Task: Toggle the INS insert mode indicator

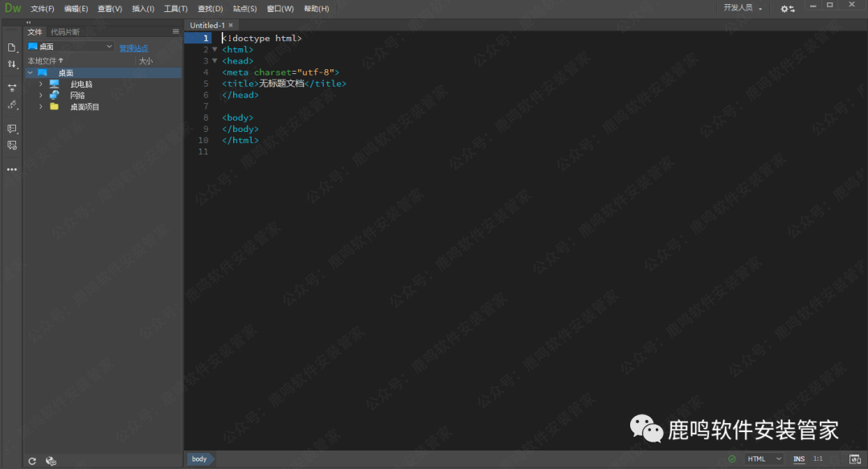Action: pos(799,459)
